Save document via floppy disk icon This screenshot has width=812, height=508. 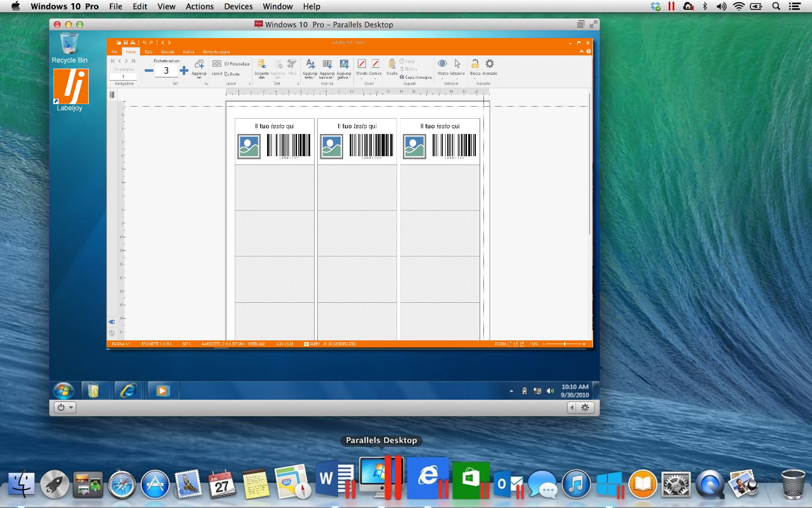(126, 43)
